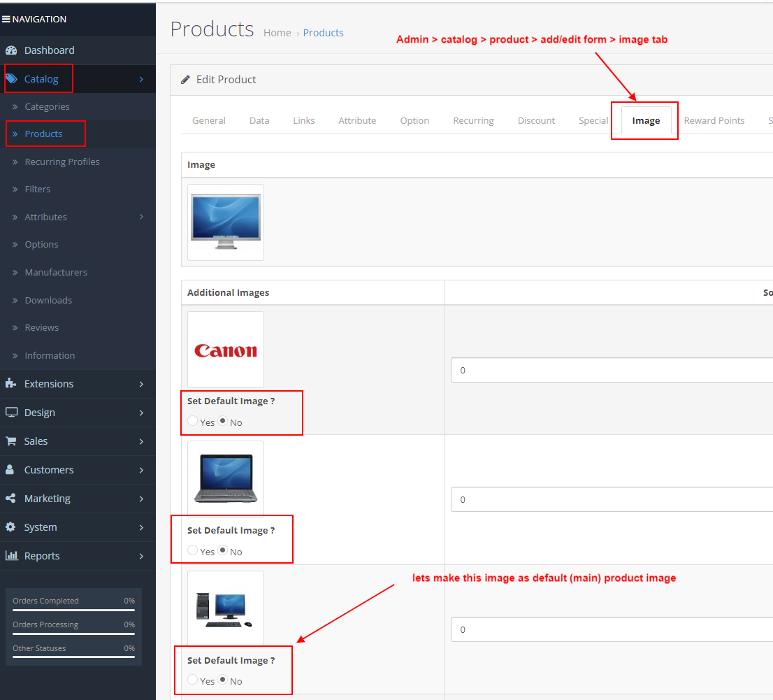
Task: Switch to the General tab
Action: tap(208, 120)
